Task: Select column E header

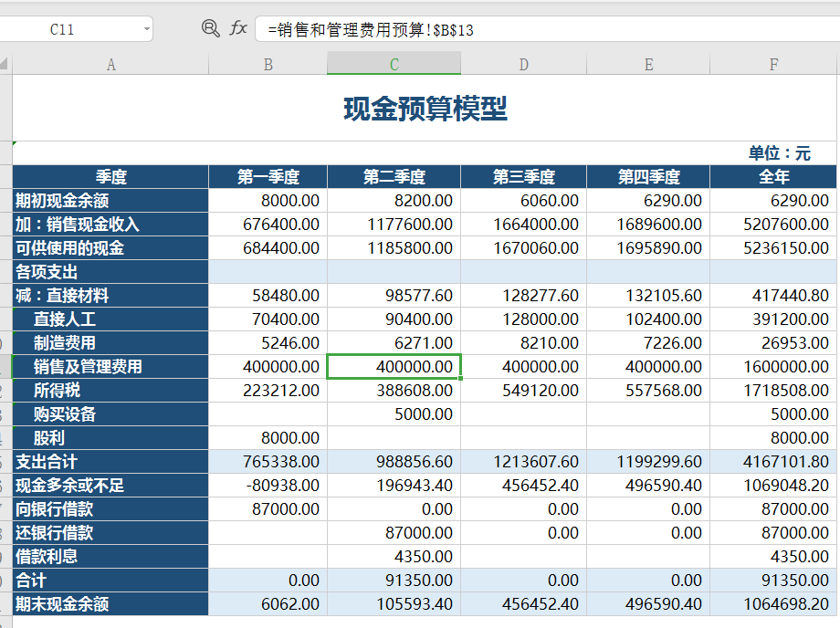Action: click(648, 65)
